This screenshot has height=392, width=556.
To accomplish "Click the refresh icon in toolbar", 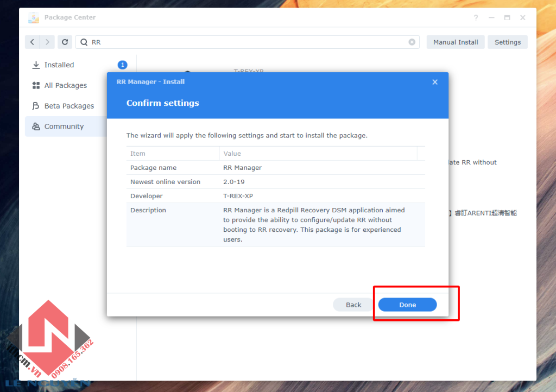I will point(65,42).
